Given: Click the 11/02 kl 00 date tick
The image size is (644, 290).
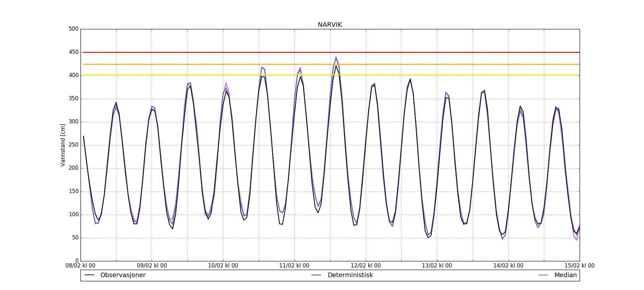Looking at the screenshot, I should tap(294, 266).
